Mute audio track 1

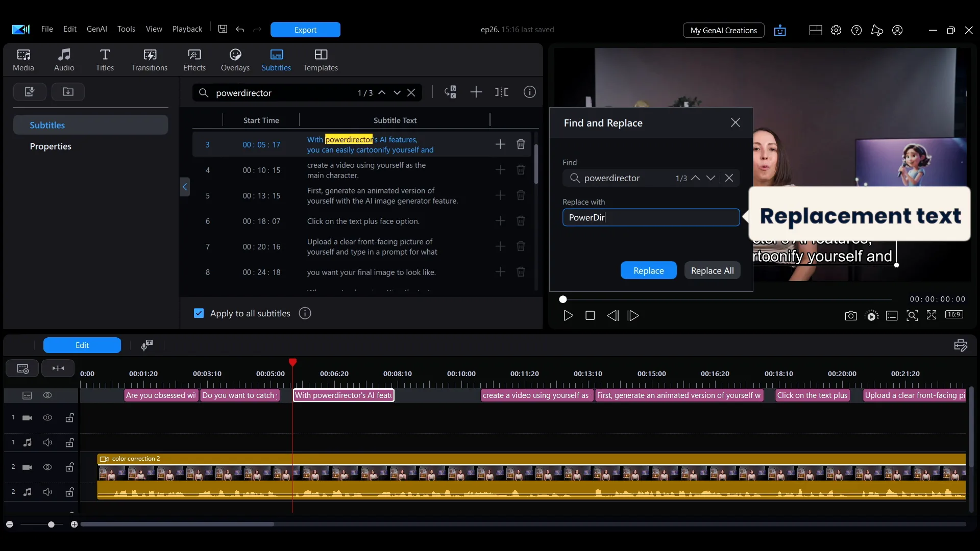pos(47,442)
